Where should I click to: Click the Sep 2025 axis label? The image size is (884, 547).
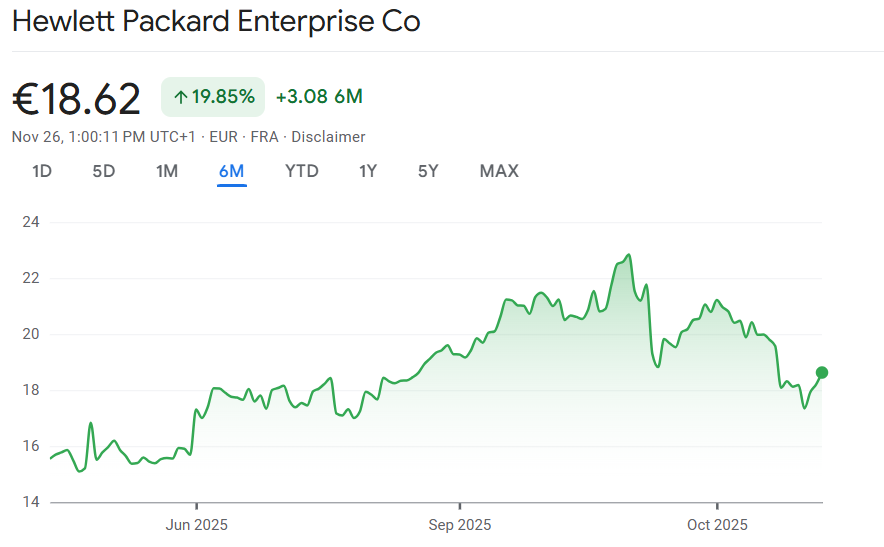click(460, 525)
